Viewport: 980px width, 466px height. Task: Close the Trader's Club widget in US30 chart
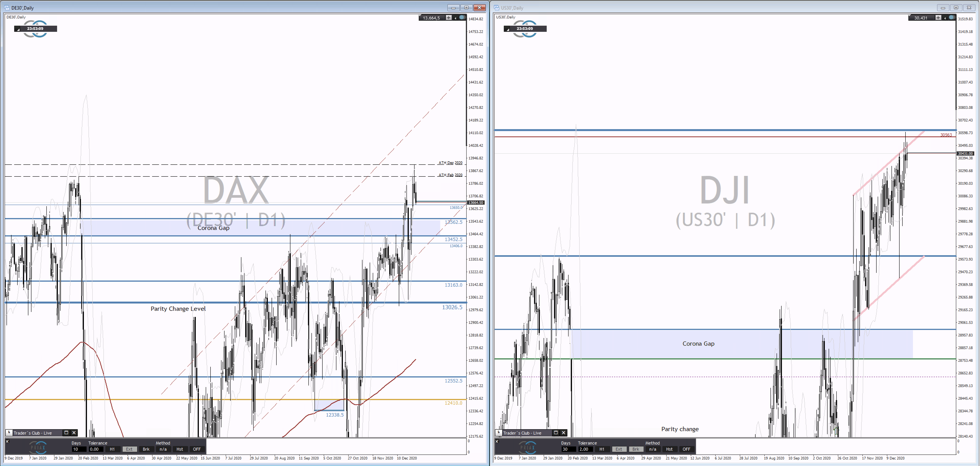click(564, 433)
